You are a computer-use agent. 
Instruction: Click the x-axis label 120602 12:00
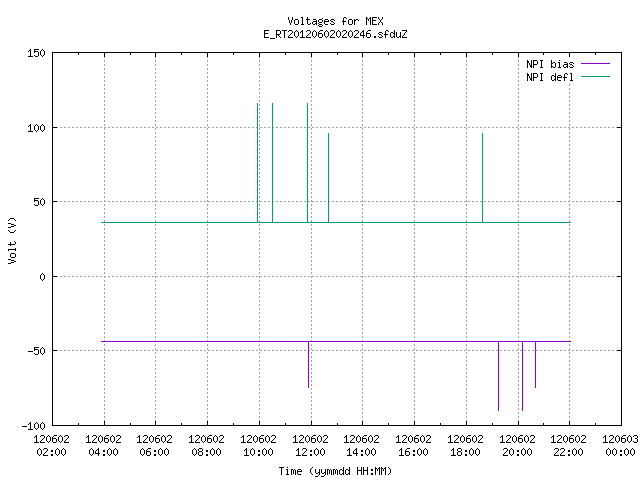(310, 446)
